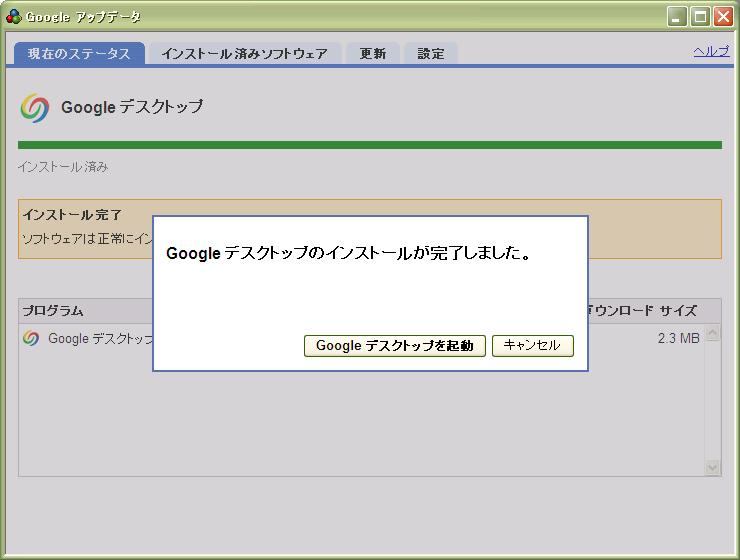
Task: Select the 更新 tab
Action: (373, 53)
